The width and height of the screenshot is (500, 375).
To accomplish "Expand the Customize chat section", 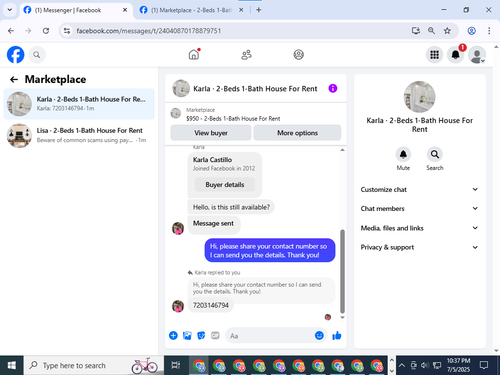I will [x=419, y=189].
